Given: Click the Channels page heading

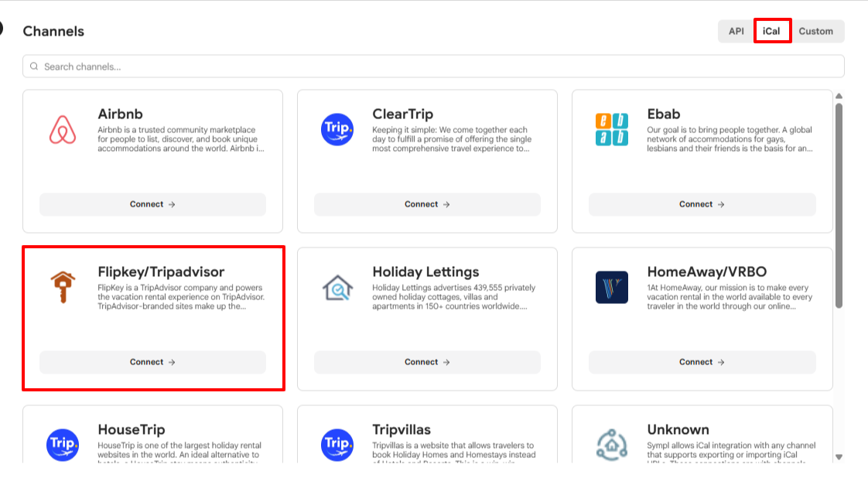Looking at the screenshot, I should coord(53,31).
